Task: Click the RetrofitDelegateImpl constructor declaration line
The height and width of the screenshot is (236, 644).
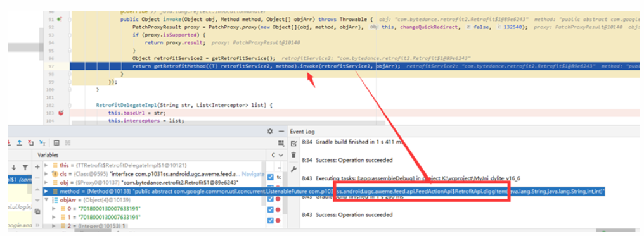Action: (x=184, y=105)
